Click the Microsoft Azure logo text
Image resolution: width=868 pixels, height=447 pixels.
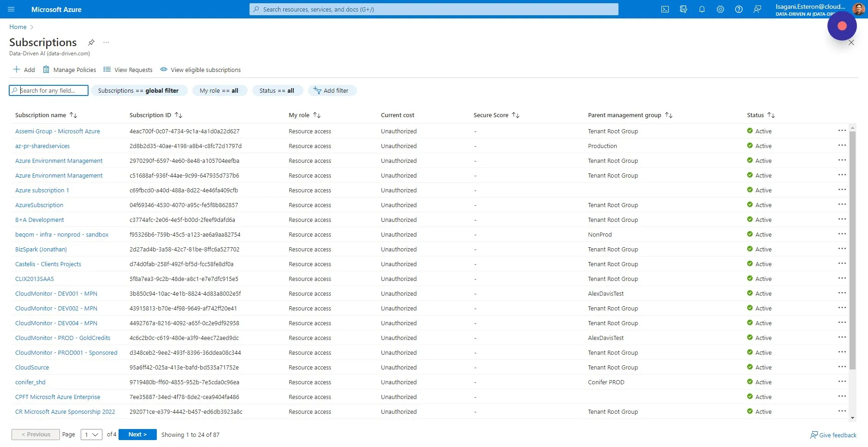[56, 9]
